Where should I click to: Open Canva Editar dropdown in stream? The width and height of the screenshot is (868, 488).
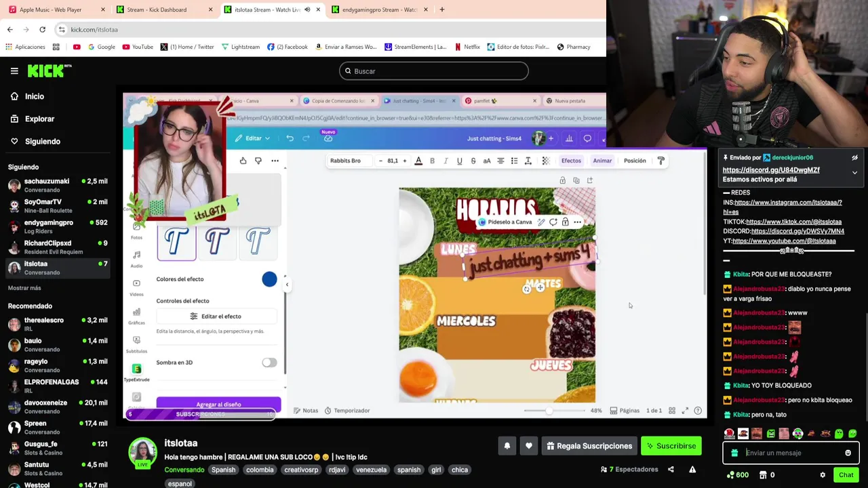pos(253,138)
